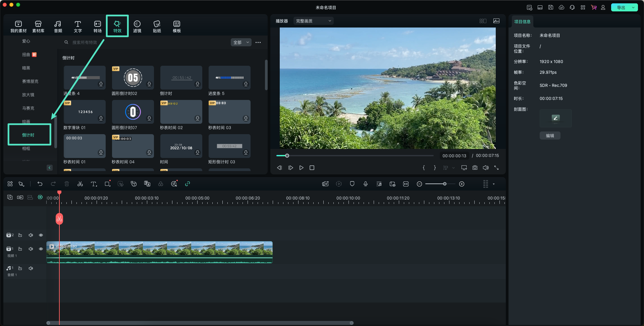Select the 圆形倒计时02 effect thumbnail
Viewport: 644px width, 326px height.
coord(133,78)
